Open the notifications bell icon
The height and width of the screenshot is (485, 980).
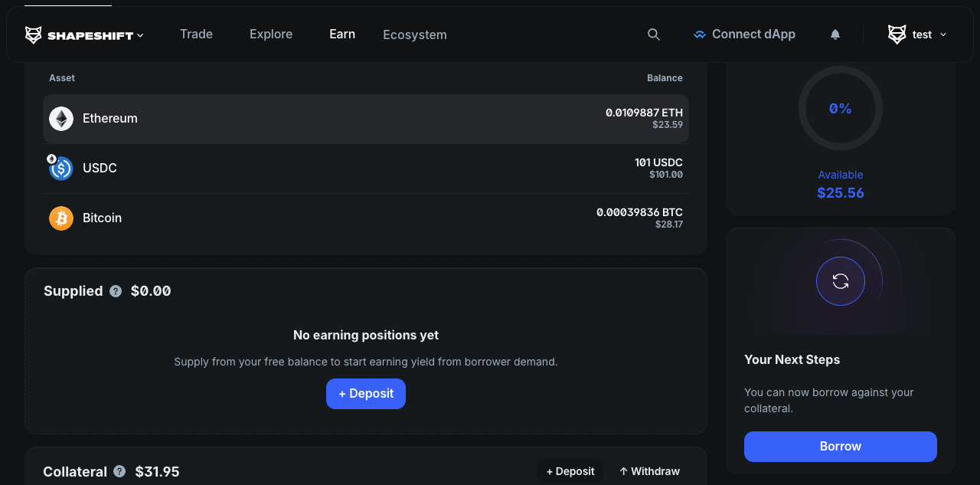tap(835, 34)
